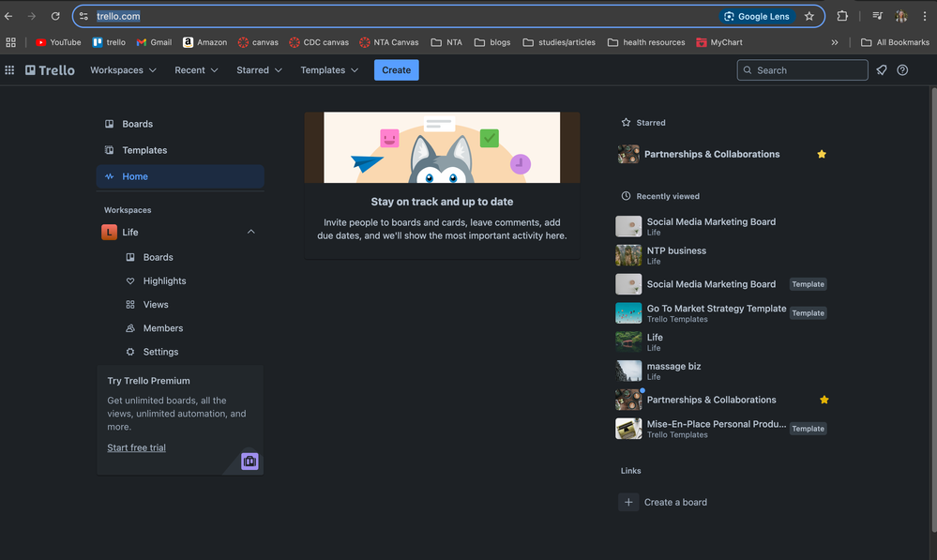The height and width of the screenshot is (560, 937).
Task: Click the page vertical scrollbar
Action: coord(933,310)
